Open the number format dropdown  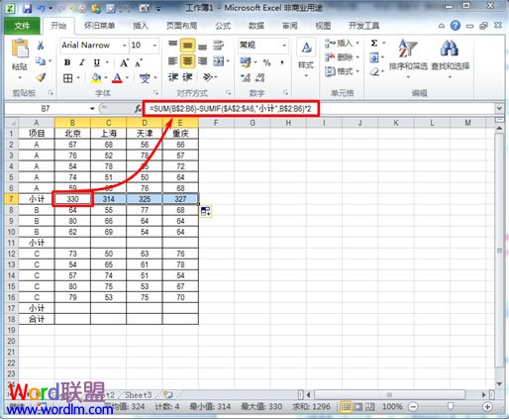point(284,46)
